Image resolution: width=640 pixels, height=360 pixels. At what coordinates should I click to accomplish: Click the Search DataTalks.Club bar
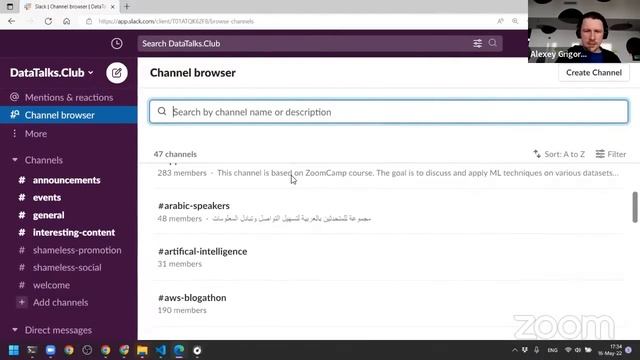[x=320, y=43]
